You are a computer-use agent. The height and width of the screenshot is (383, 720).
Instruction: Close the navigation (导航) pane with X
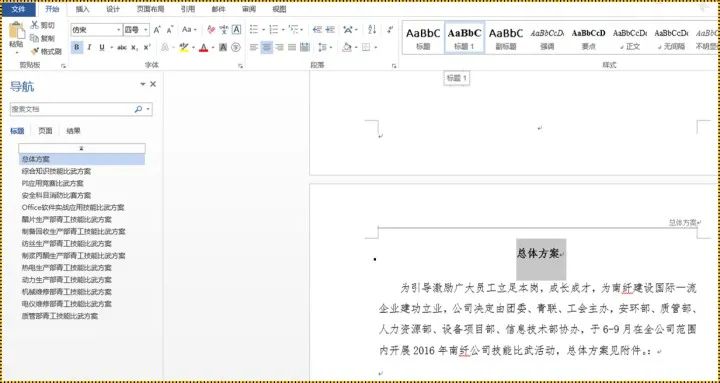tap(153, 84)
